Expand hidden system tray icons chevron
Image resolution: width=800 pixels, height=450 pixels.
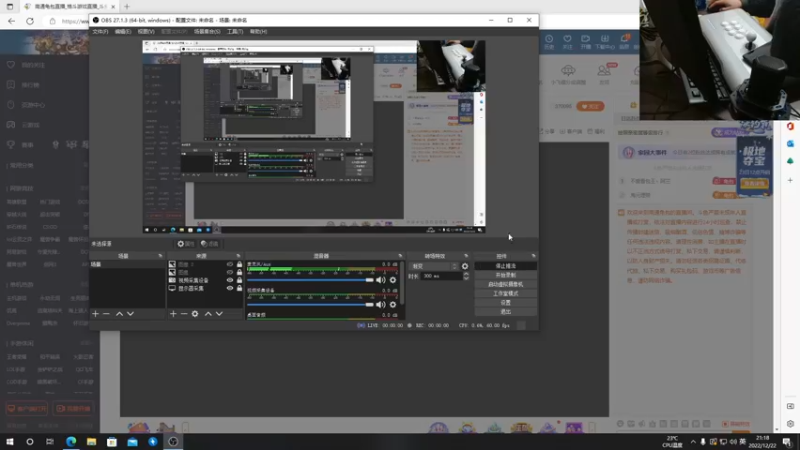[x=693, y=442]
